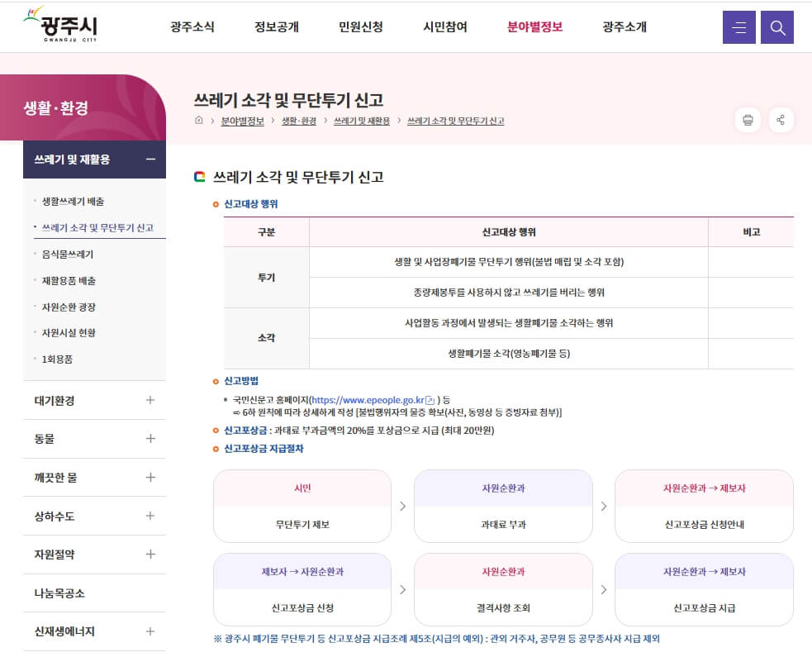The height and width of the screenshot is (657, 812).
Task: Open the hamburger full menu icon
Action: pyautogui.click(x=738, y=27)
